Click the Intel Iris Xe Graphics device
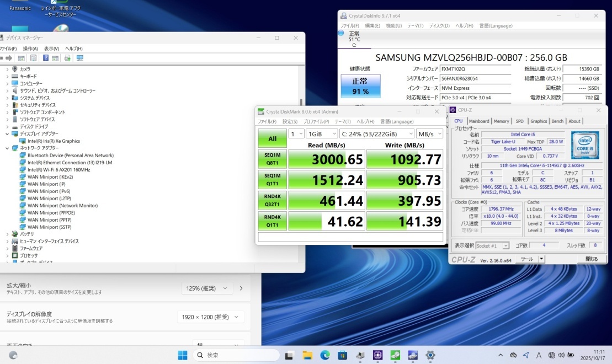The width and height of the screenshot is (612, 364). tap(53, 141)
